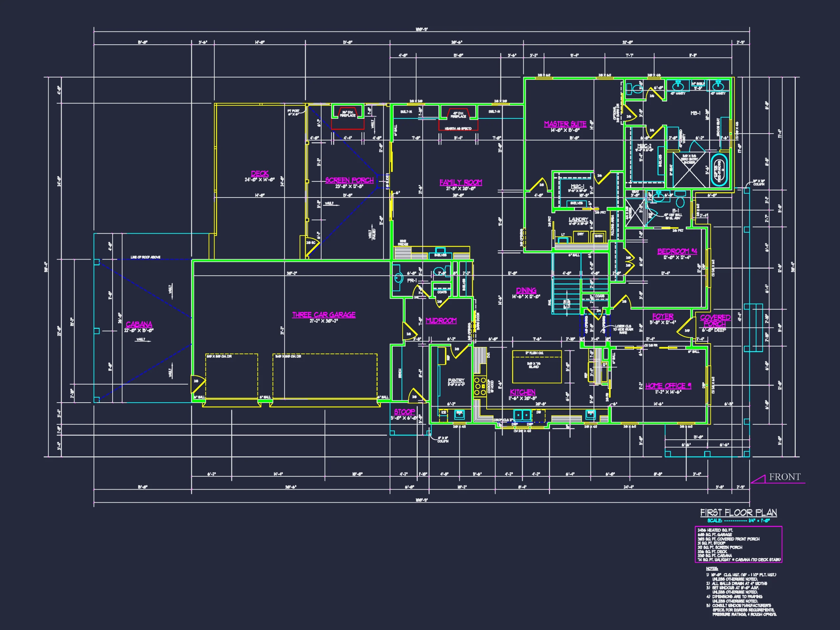Viewport: 840px width, 630px height.
Task: Click the "FAMILY ROOM" label
Action: 461,183
